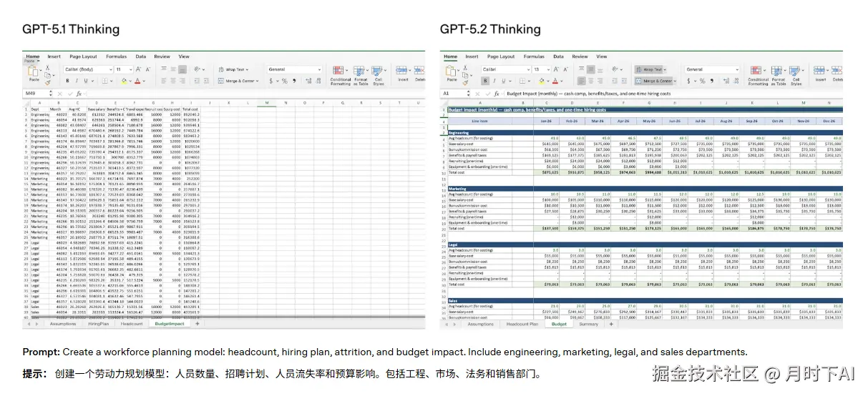Screen dimensions: 868x396
Task: Toggle Underline in GPT-5.2 spreadsheet
Action: coord(503,81)
